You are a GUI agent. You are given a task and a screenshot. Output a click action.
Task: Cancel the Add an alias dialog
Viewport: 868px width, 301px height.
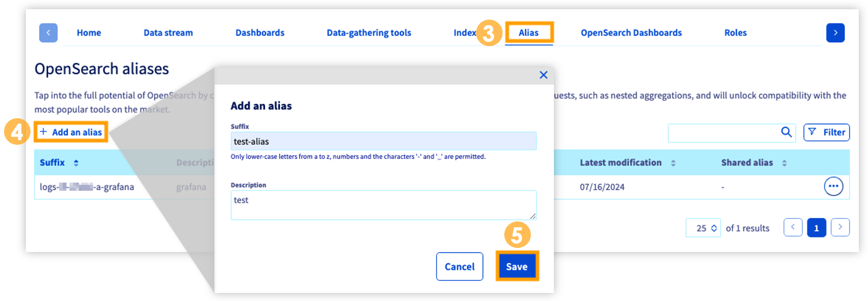[x=459, y=266]
